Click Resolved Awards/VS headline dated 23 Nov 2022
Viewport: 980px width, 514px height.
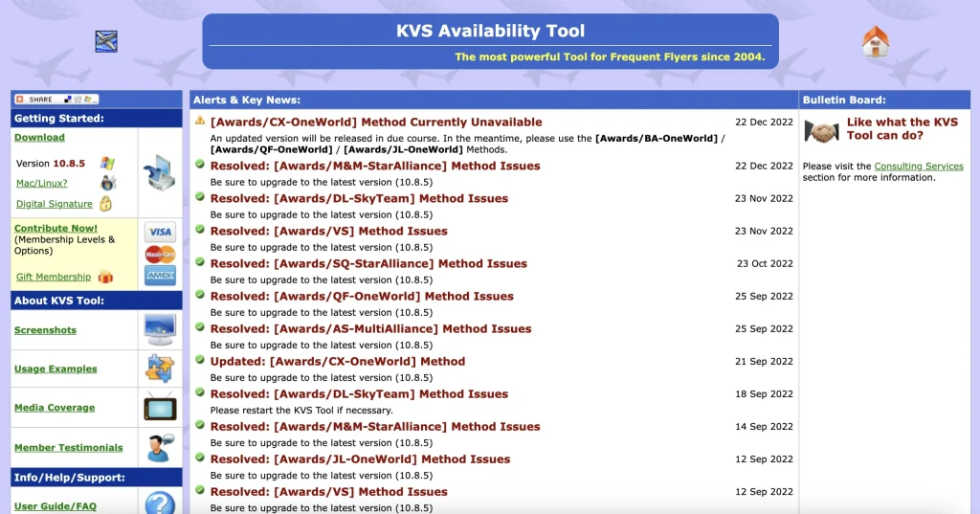click(329, 231)
